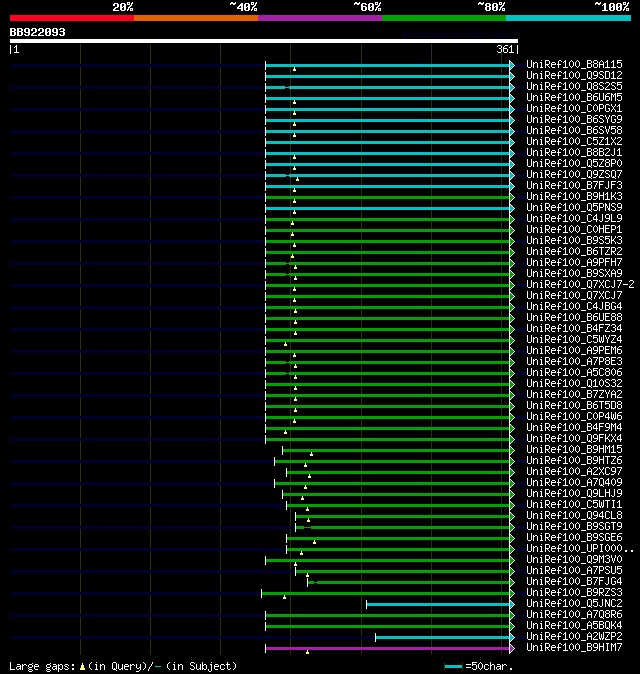Click the UniRef100_B9S5K3 label
The height and width of the screenshot is (674, 640).
click(x=574, y=241)
